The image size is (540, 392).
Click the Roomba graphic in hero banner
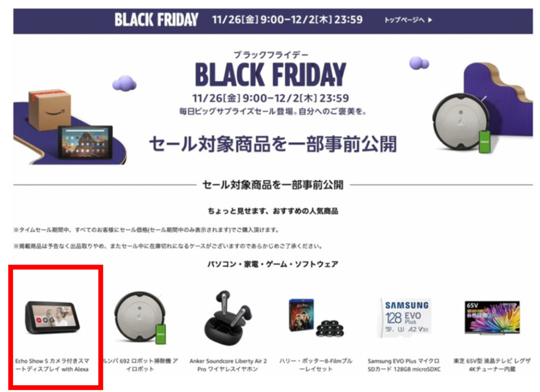(461, 123)
